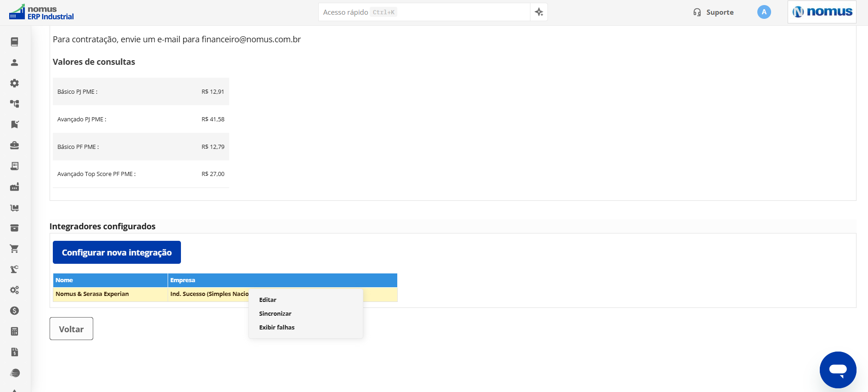This screenshot has height=392, width=868.
Task: Open the briefcase sidebar icon
Action: click(15, 145)
